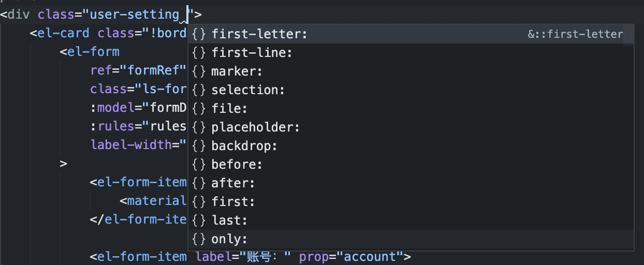This screenshot has width=644, height=265.
Task: Choose the last: suggestion
Action: pyautogui.click(x=411, y=220)
